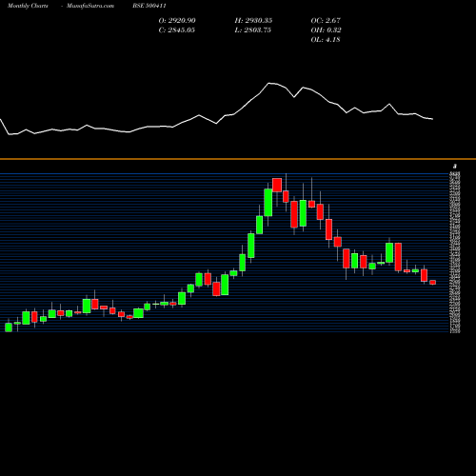Click the first green candlestick on the left
This screenshot has height=476, width=476.
[9, 327]
